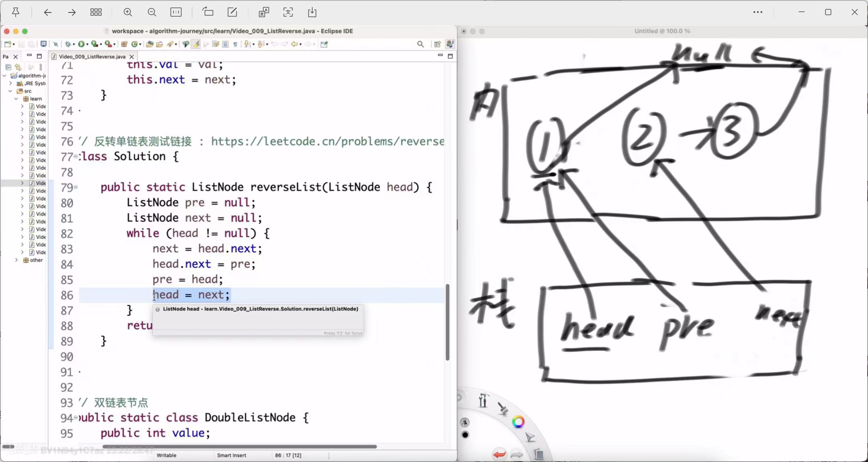Click Eclipse Open Console monitor icon

coord(43,44)
